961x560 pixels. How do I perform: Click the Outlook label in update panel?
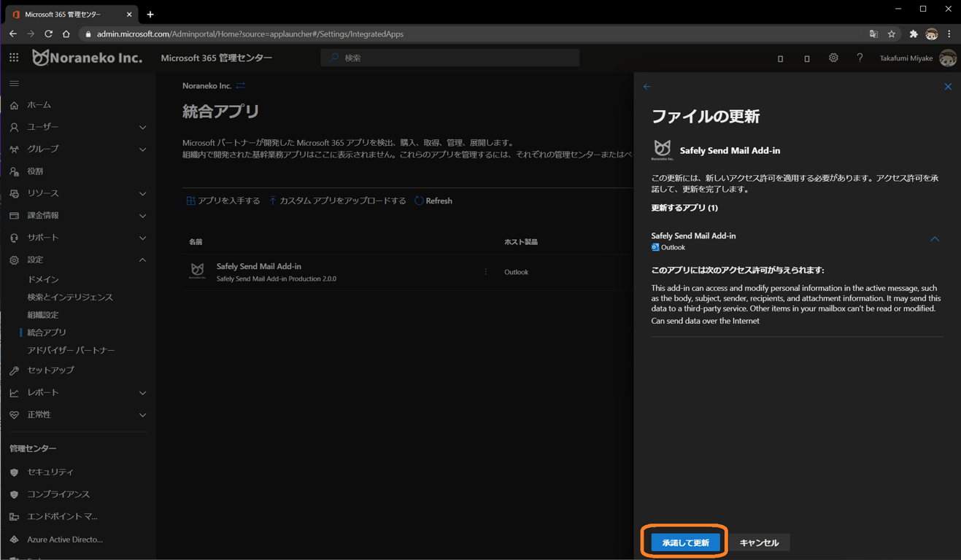(x=673, y=247)
